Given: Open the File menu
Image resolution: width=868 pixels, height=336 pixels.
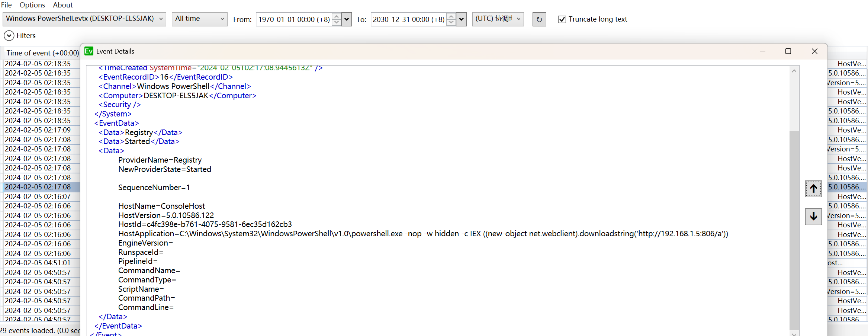Looking at the screenshot, I should coord(6,5).
